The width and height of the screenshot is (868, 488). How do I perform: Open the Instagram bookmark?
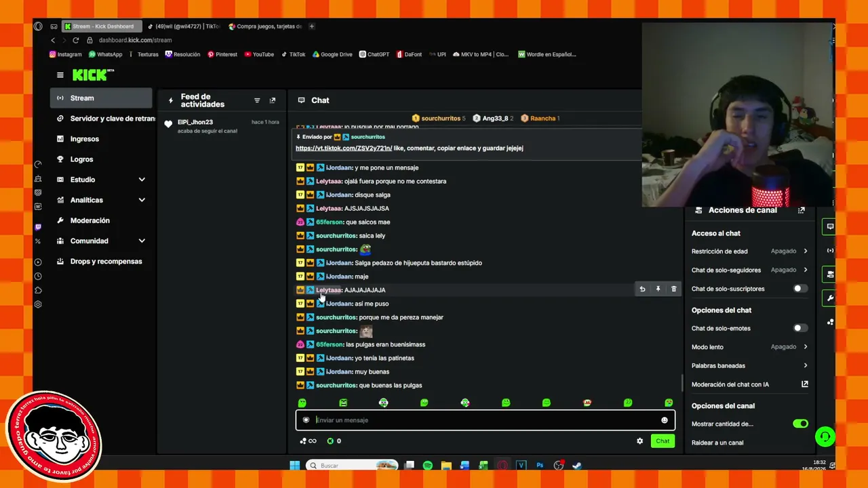tap(65, 54)
